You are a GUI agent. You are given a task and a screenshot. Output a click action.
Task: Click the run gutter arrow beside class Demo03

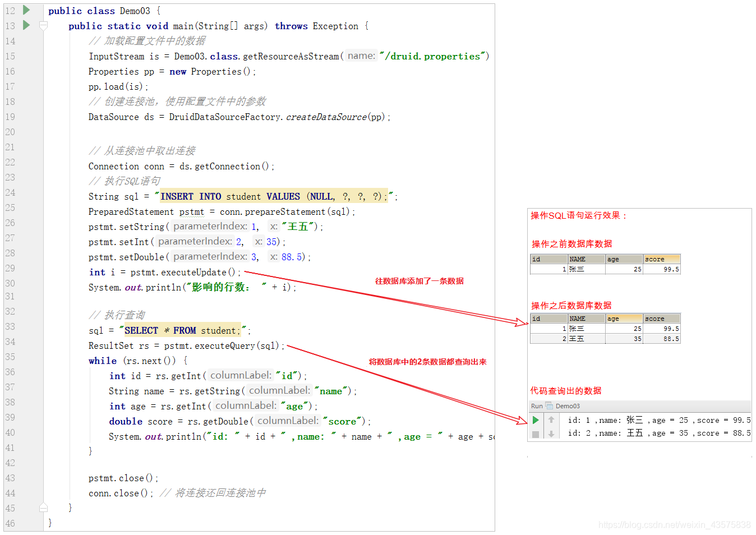pos(26,10)
